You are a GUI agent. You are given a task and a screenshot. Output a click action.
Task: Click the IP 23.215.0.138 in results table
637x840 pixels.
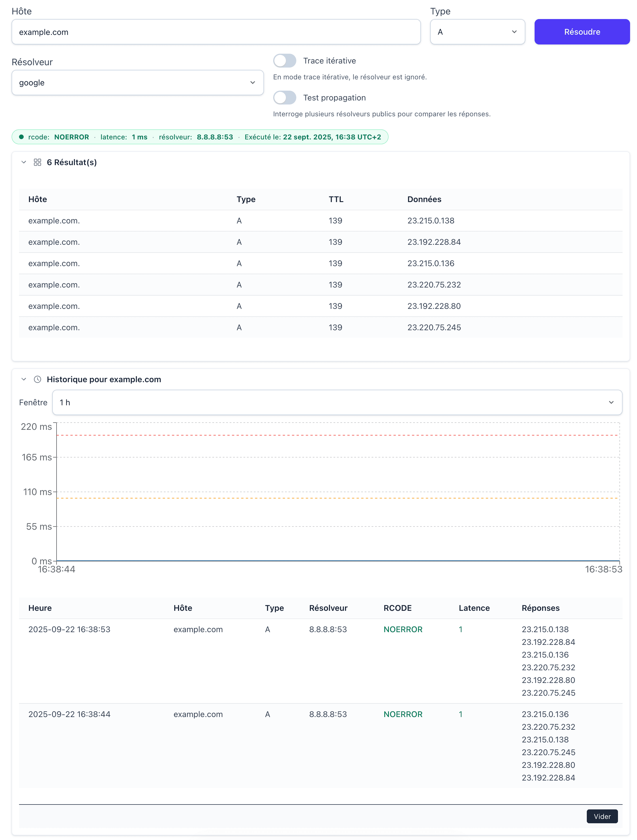pyautogui.click(x=431, y=220)
